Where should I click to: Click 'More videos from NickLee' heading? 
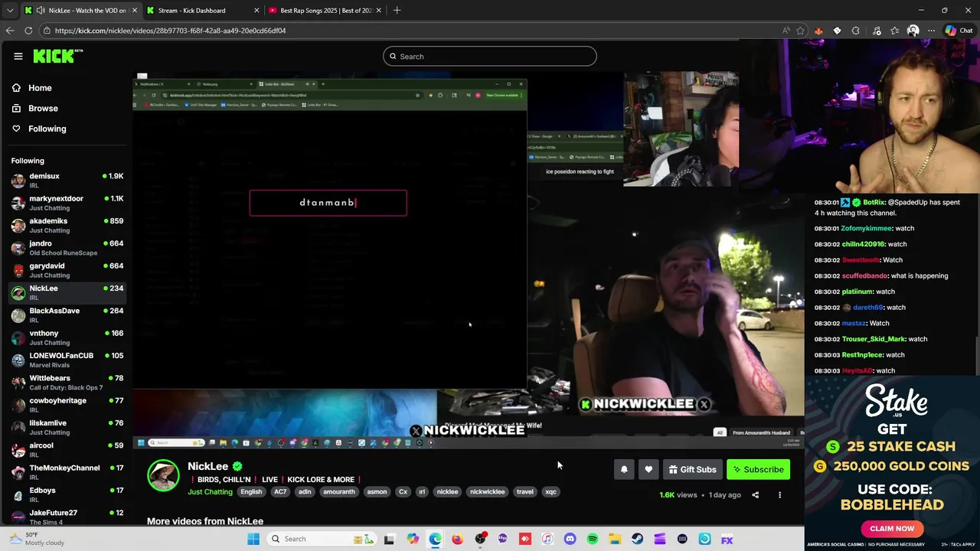205,521
